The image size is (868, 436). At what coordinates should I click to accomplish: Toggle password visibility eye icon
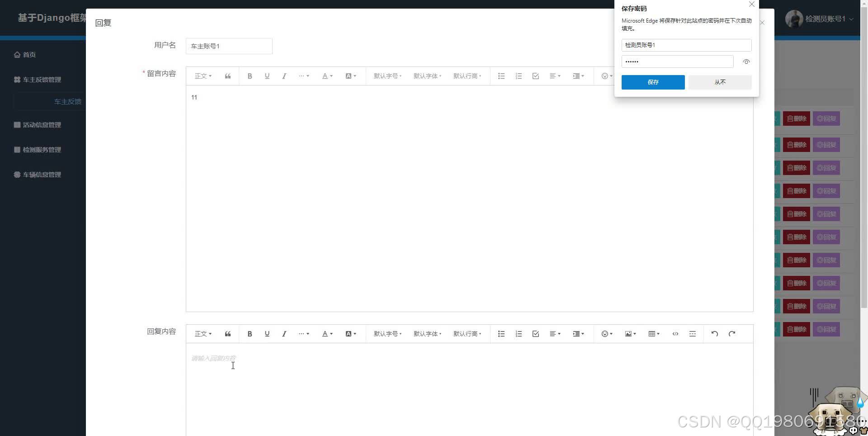[x=746, y=62]
